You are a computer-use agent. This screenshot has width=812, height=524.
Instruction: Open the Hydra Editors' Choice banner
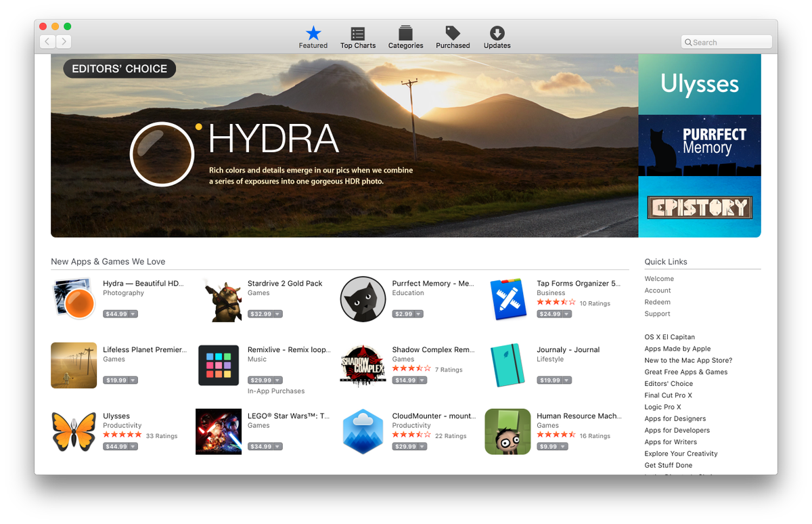point(344,146)
